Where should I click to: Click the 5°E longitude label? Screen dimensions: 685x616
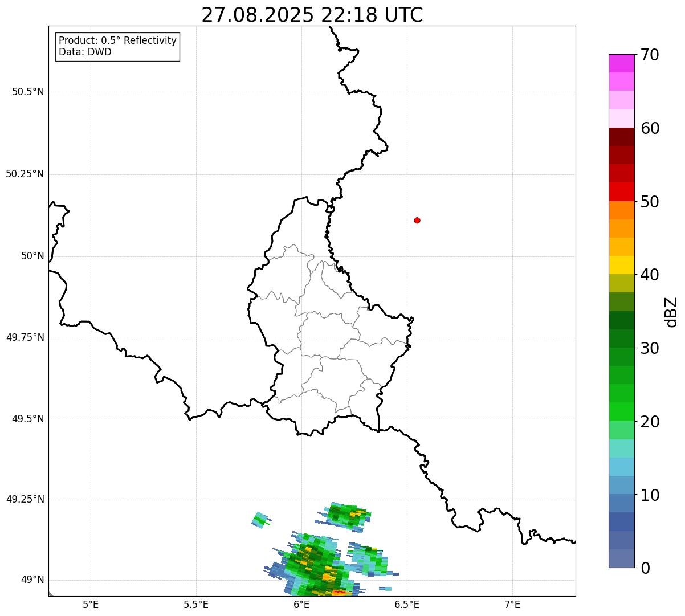tap(91, 604)
